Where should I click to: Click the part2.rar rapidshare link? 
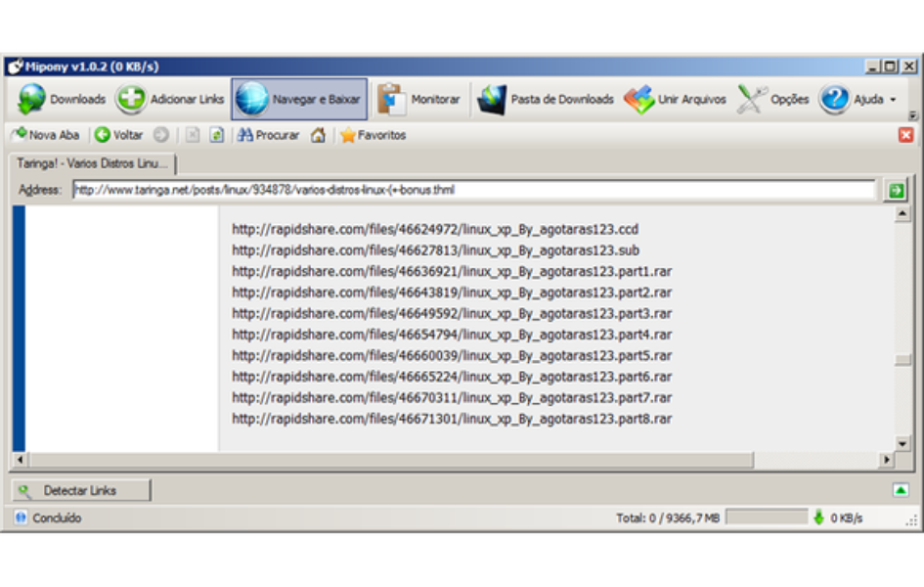click(x=452, y=293)
